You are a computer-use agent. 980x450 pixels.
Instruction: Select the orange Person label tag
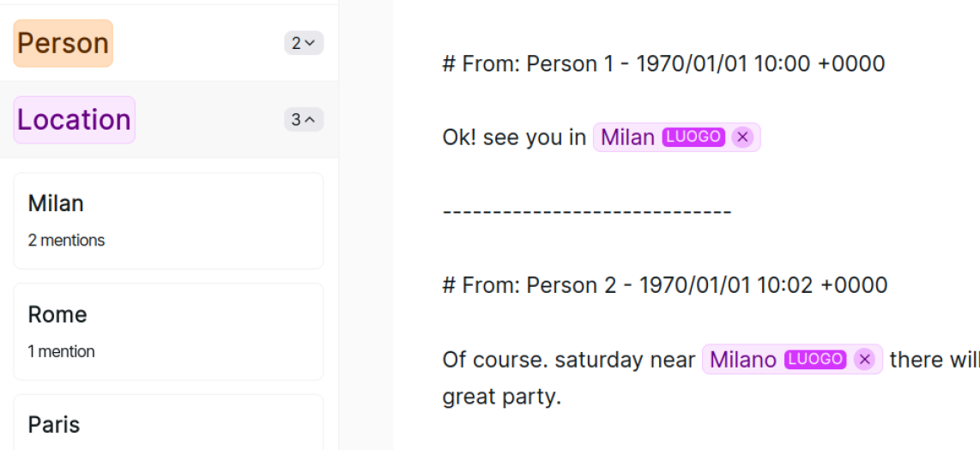coord(64,44)
